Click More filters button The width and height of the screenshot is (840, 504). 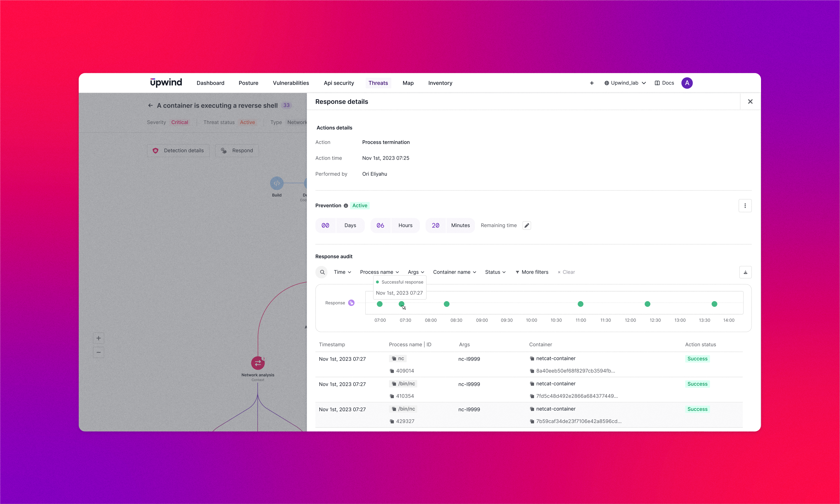click(x=532, y=272)
